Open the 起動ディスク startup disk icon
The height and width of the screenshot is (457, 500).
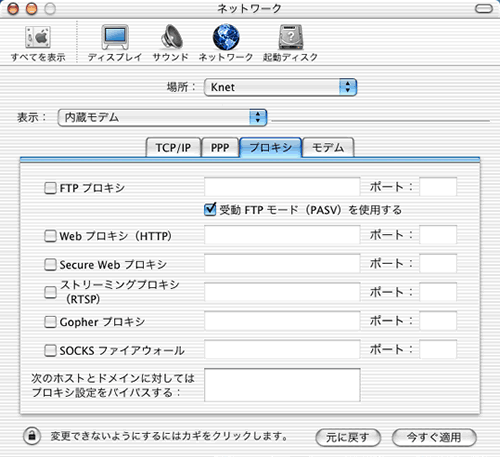click(x=291, y=37)
